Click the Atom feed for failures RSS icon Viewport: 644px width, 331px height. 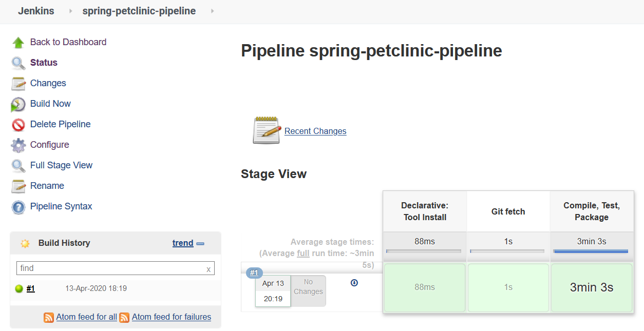click(124, 317)
